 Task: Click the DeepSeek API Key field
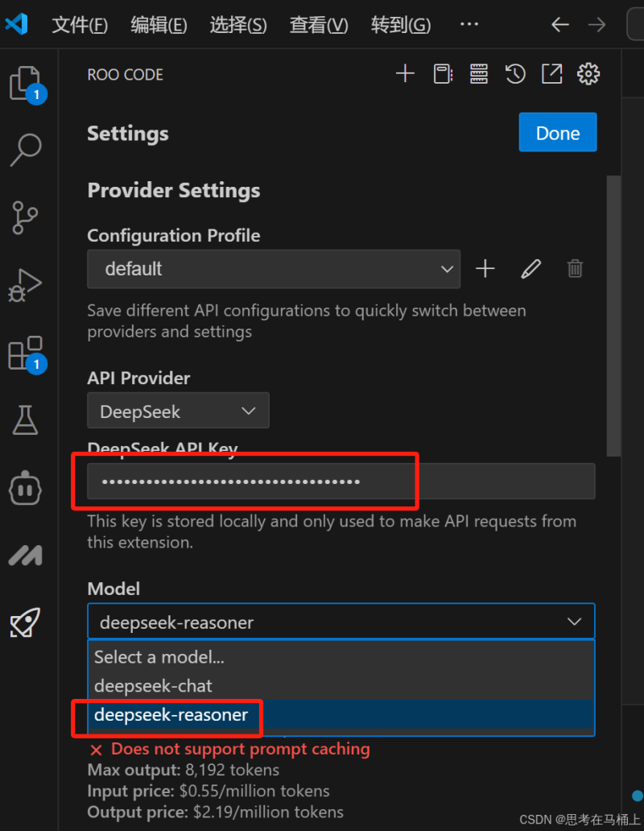tap(341, 482)
